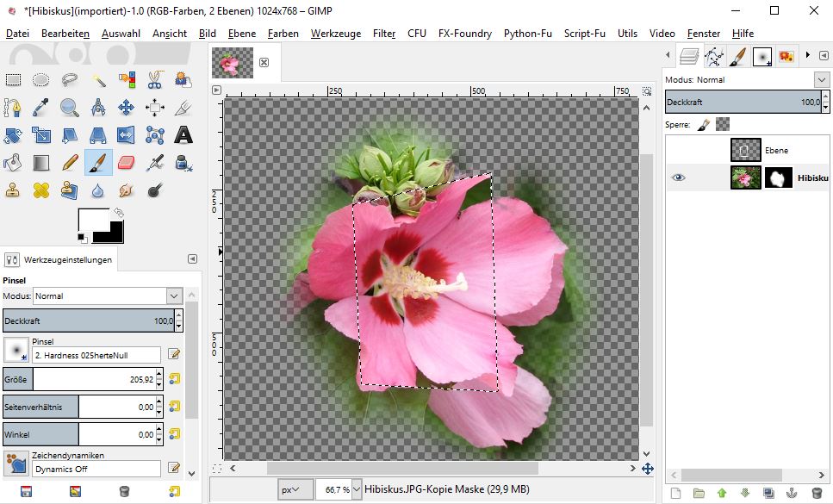Click the foreground color swatch
Image resolution: width=833 pixels, height=504 pixels.
92,220
